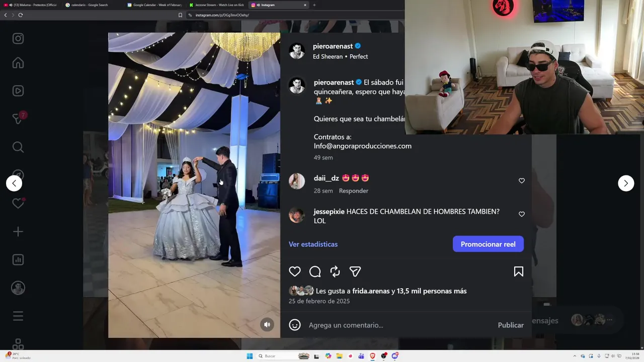Open Search magnifier in sidebar
The image size is (644, 362).
(18, 147)
